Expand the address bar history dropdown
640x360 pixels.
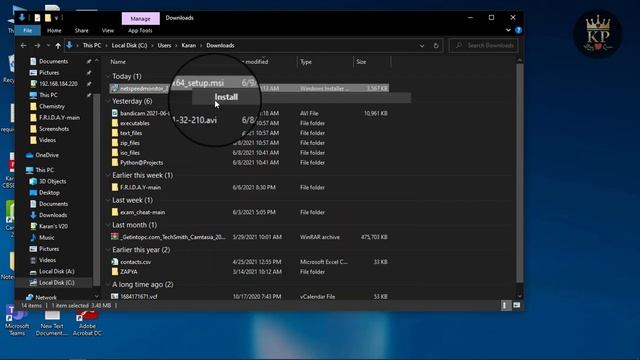pos(422,46)
